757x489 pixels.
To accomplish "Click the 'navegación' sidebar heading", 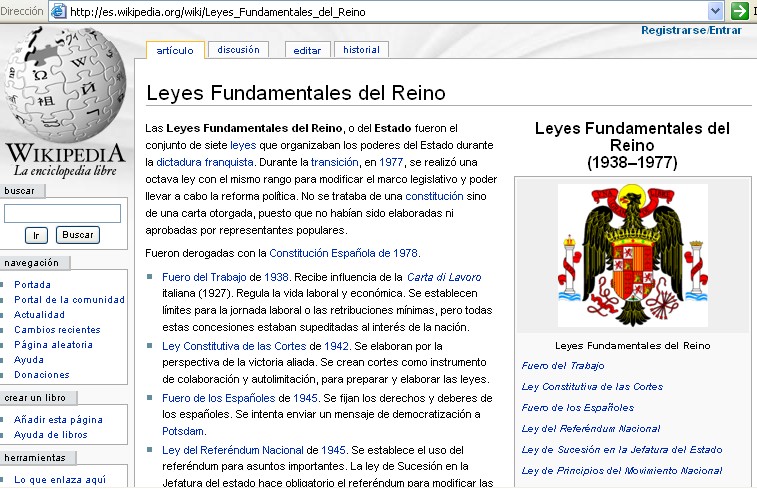I will [x=31, y=263].
